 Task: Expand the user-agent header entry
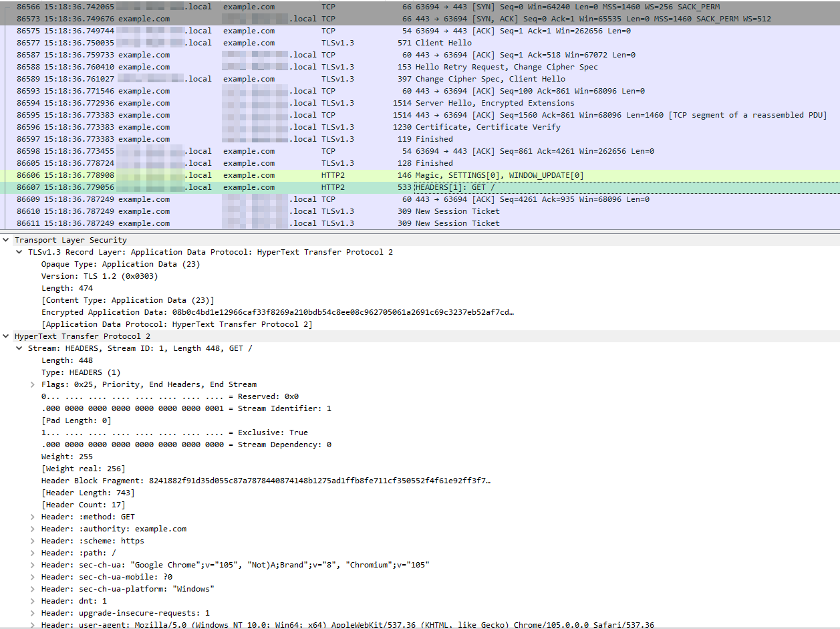(x=31, y=625)
